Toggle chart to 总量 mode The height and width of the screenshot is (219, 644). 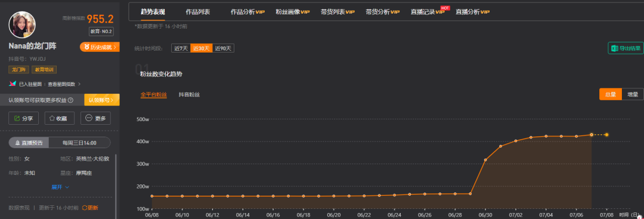point(611,94)
